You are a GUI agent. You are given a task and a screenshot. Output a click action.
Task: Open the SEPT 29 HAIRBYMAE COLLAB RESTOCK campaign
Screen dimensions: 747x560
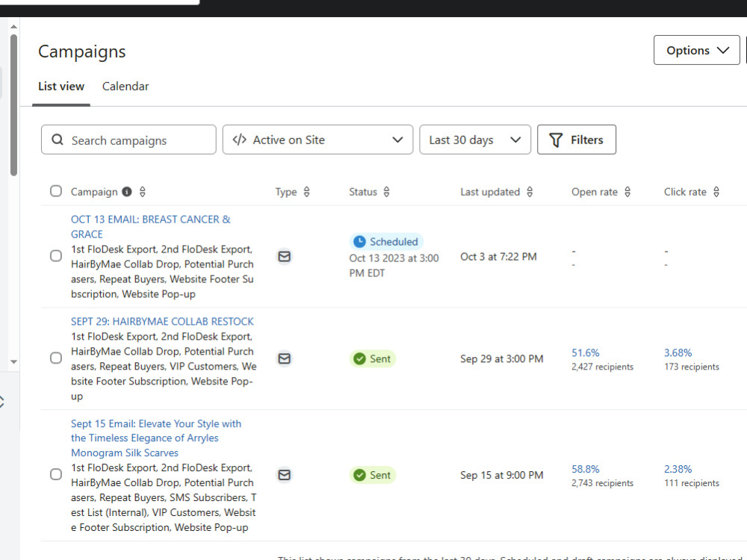coord(163,321)
